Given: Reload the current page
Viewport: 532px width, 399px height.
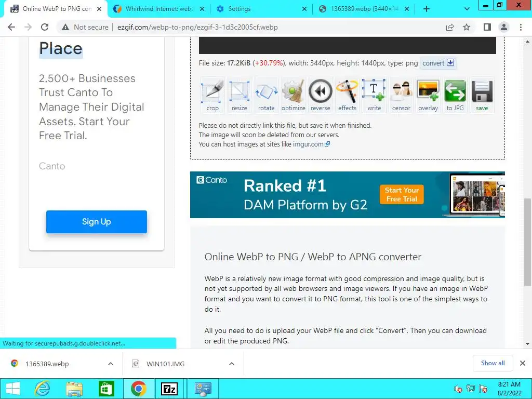Looking at the screenshot, I should (x=45, y=27).
